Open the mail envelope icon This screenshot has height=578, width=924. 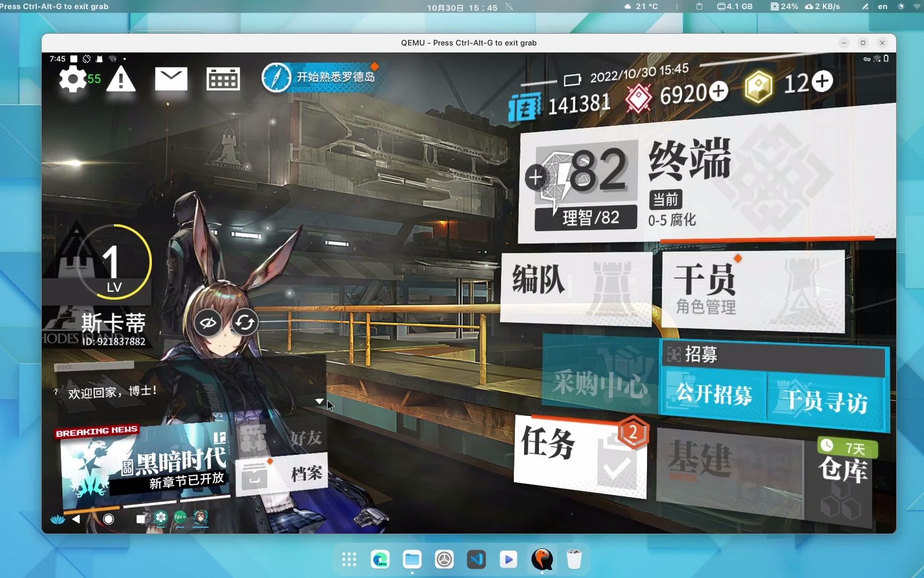coord(171,79)
